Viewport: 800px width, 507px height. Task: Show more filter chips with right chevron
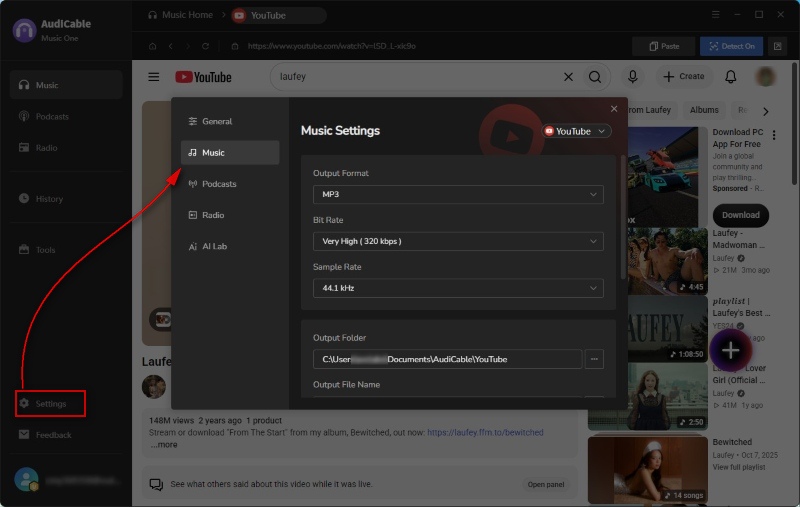(765, 111)
